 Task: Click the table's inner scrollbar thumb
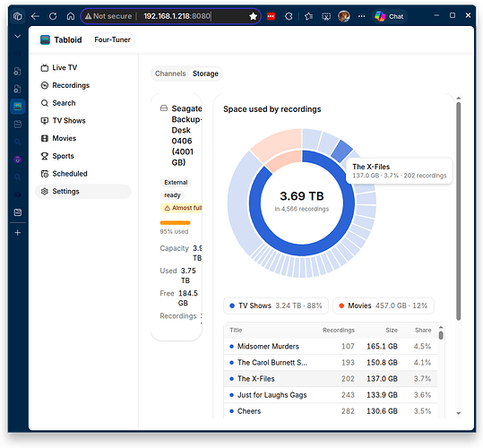click(x=441, y=335)
